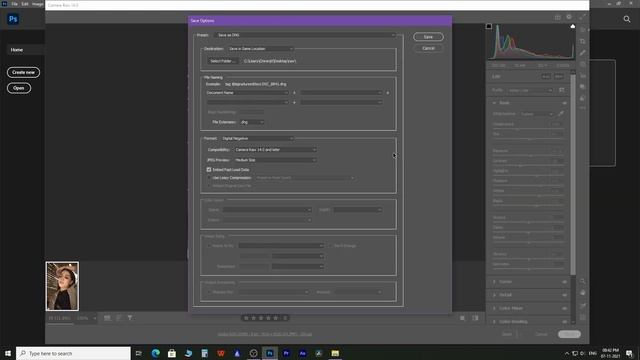This screenshot has height=360, width=640.
Task: Open the Edit menu
Action: point(25,4)
